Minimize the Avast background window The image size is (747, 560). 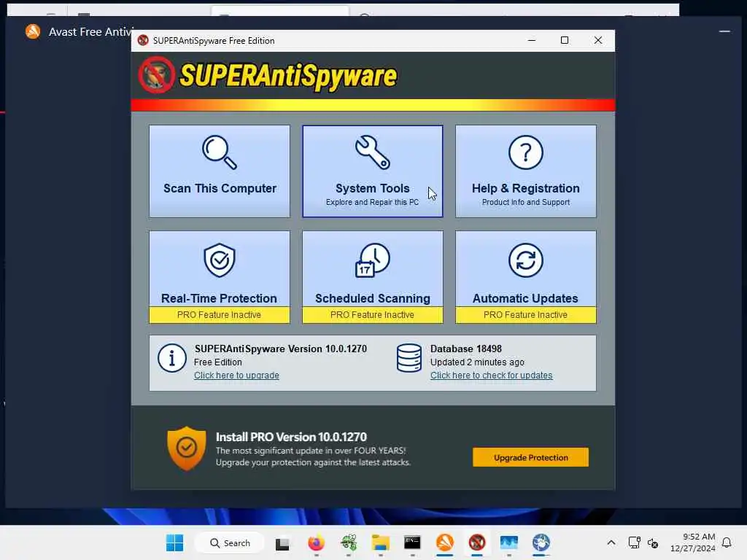pos(724,31)
